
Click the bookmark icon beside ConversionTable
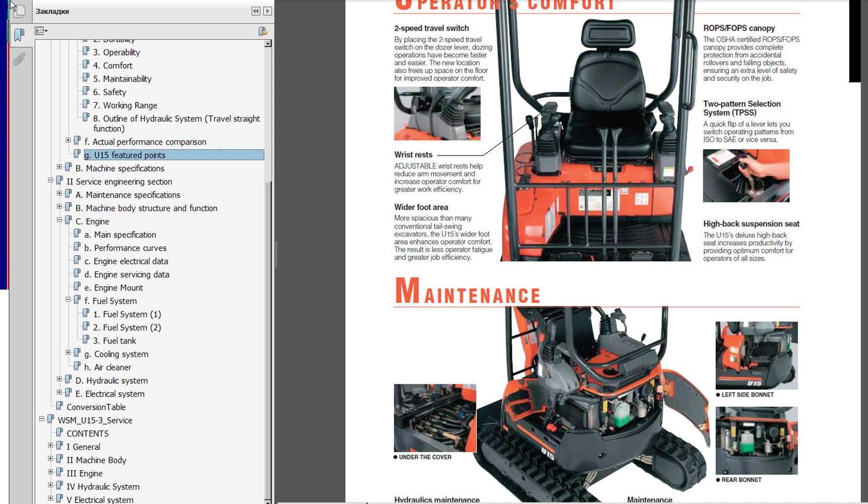(60, 407)
